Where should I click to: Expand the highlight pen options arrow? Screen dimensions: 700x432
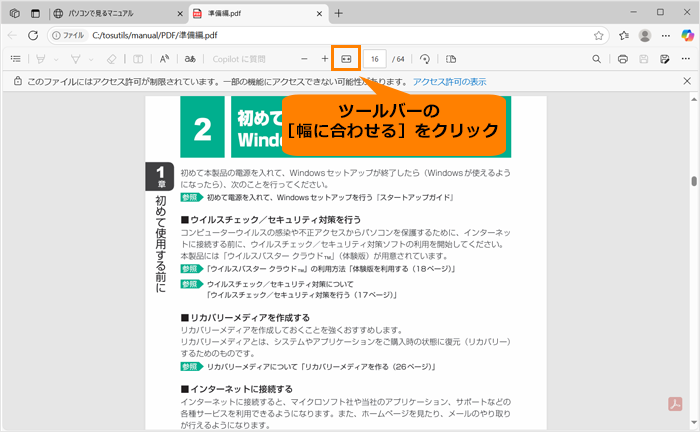[56, 59]
